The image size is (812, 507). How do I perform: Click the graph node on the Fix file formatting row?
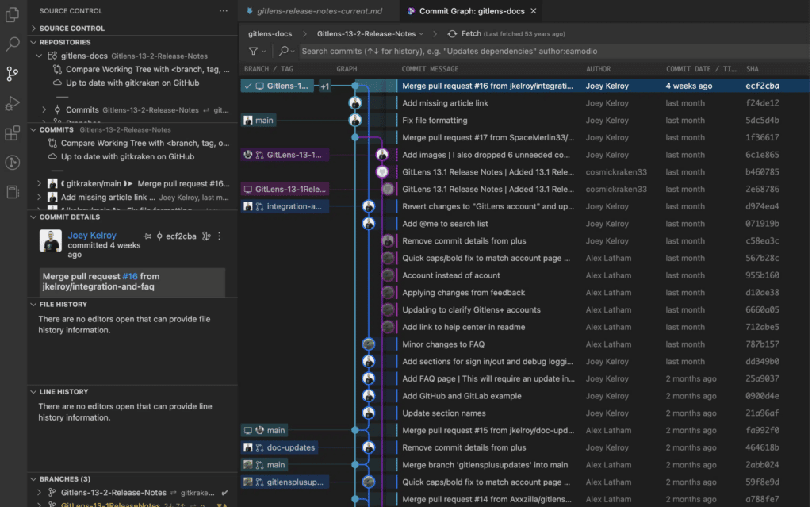(355, 121)
